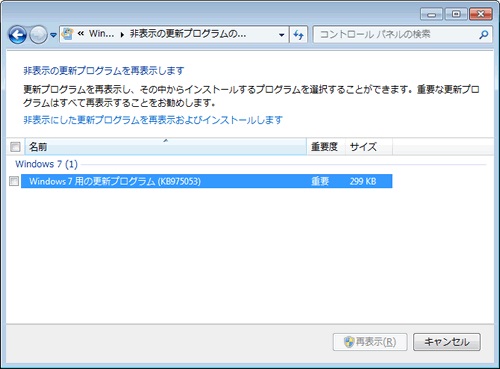The width and height of the screenshot is (500, 369).
Task: Sort by the 名前 column header
Action: click(166, 147)
